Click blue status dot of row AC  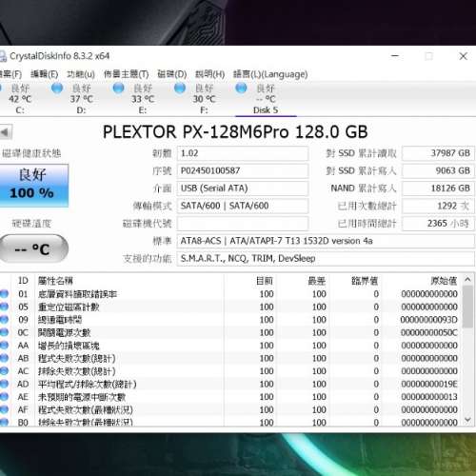click(4, 371)
